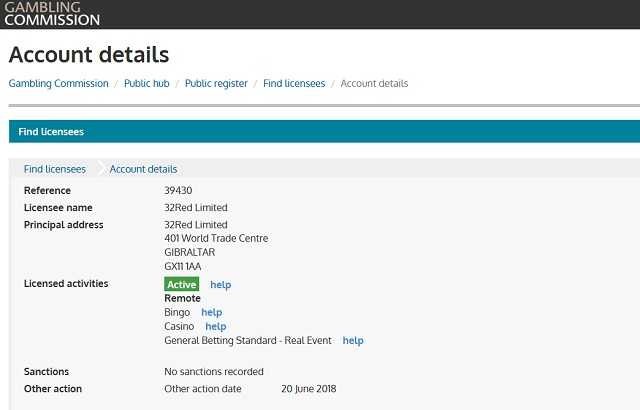This screenshot has height=410, width=640.
Task: Click the Reference field label
Action: pyautogui.click(x=47, y=191)
